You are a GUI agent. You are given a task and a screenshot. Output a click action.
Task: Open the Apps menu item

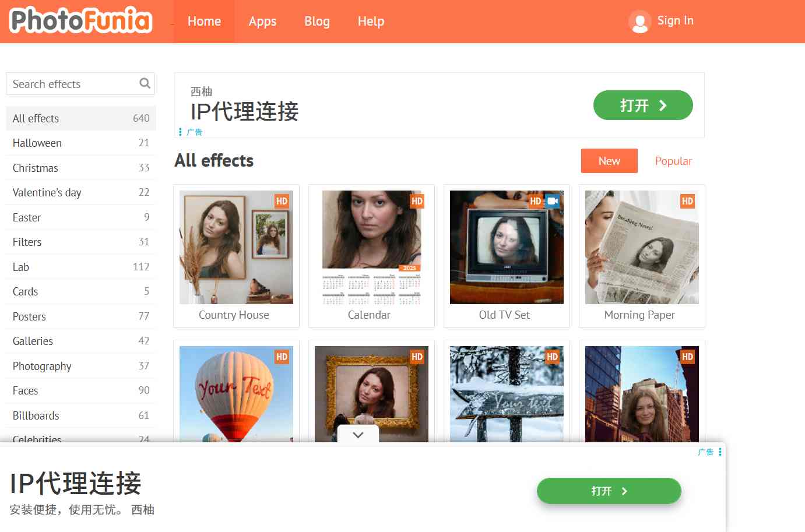pyautogui.click(x=262, y=22)
